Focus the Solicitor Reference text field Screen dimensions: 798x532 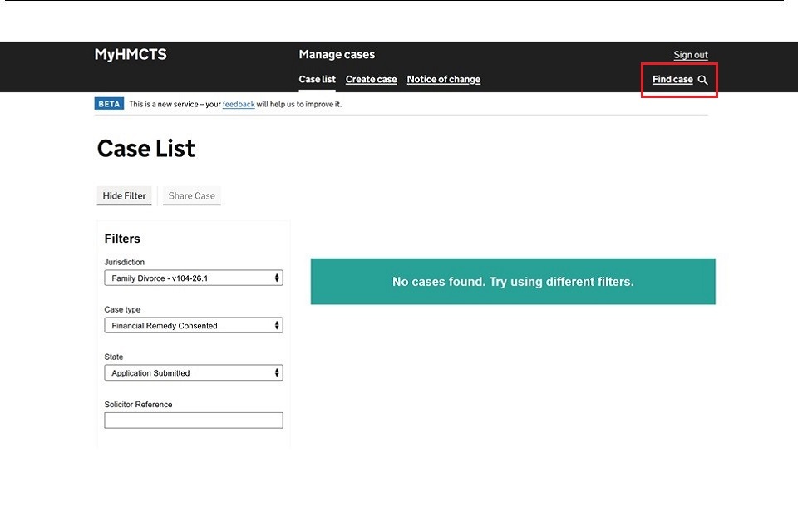coord(194,421)
